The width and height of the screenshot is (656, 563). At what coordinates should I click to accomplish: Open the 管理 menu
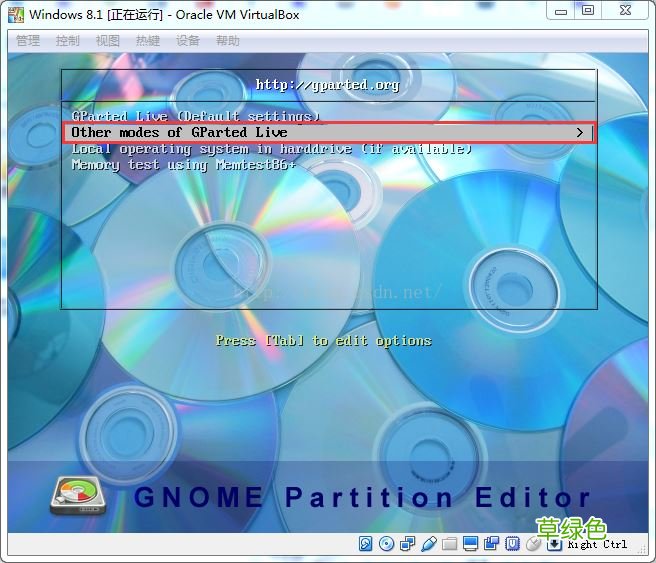pos(28,41)
